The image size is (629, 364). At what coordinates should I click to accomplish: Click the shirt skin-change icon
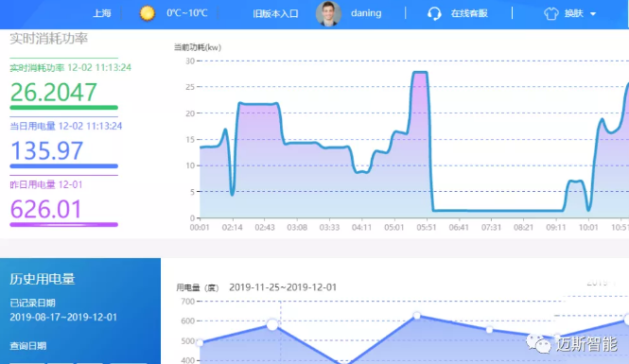[551, 13]
